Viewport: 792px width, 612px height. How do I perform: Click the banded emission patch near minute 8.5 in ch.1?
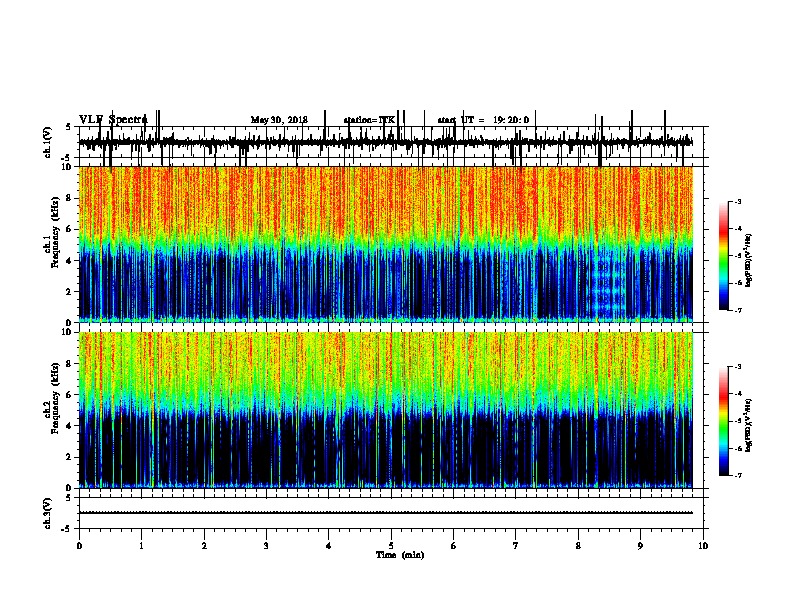coord(608,285)
